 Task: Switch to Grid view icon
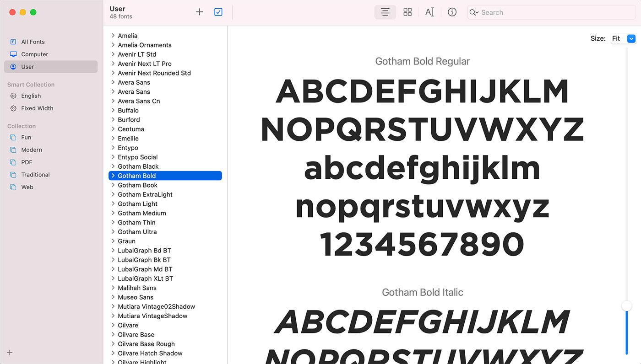coord(407,12)
